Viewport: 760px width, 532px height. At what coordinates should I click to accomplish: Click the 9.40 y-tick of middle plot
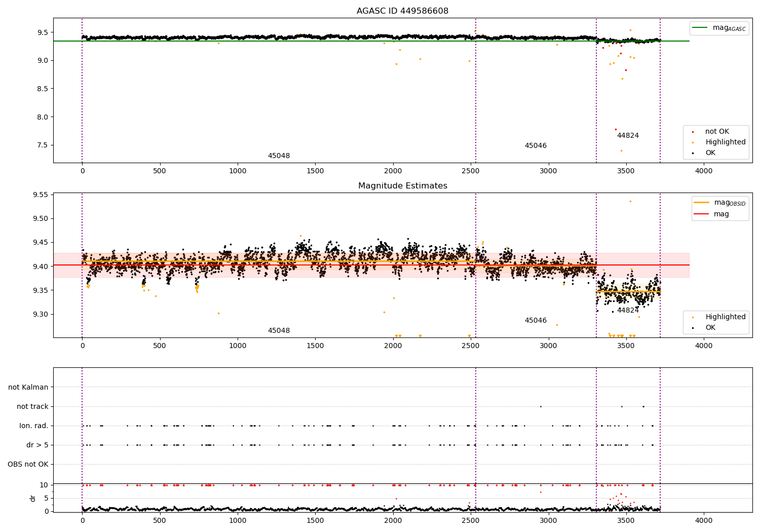coord(40,267)
